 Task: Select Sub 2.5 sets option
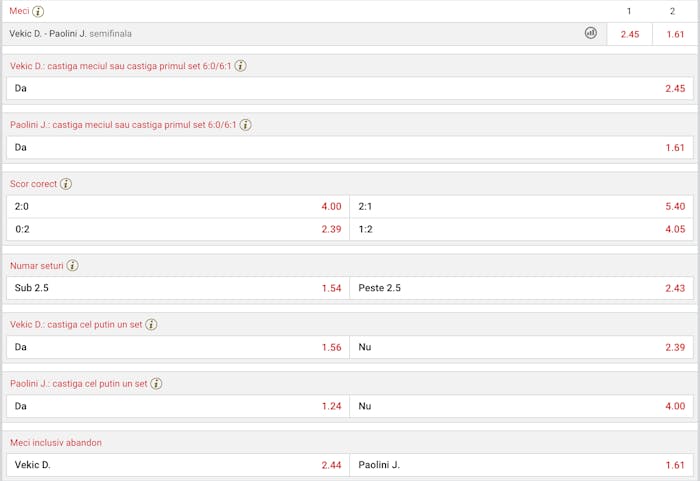point(178,288)
